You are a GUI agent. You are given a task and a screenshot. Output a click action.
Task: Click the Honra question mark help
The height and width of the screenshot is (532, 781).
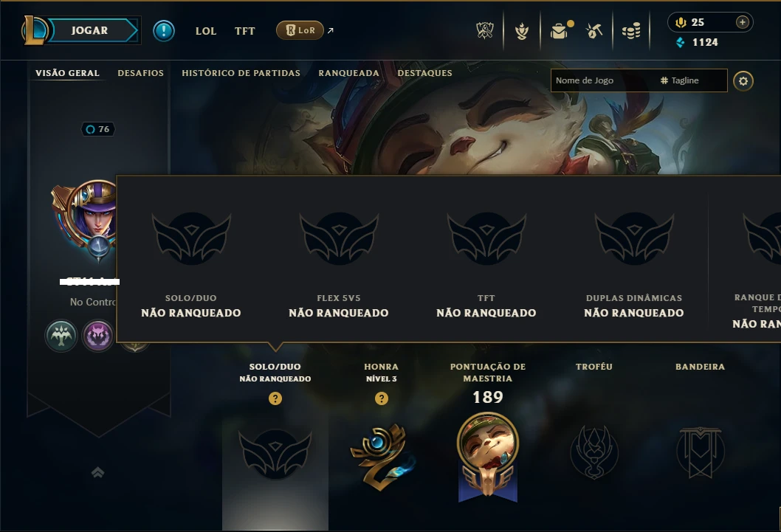point(382,398)
